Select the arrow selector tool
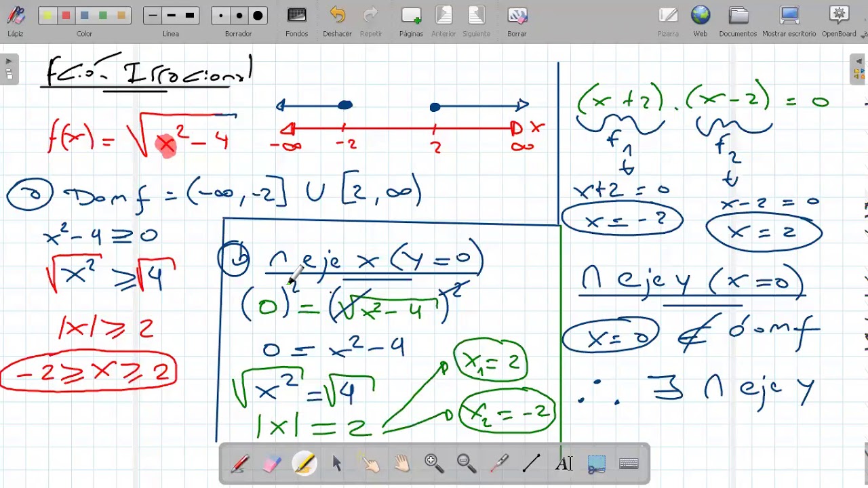This screenshot has height=488, width=868. [x=337, y=464]
